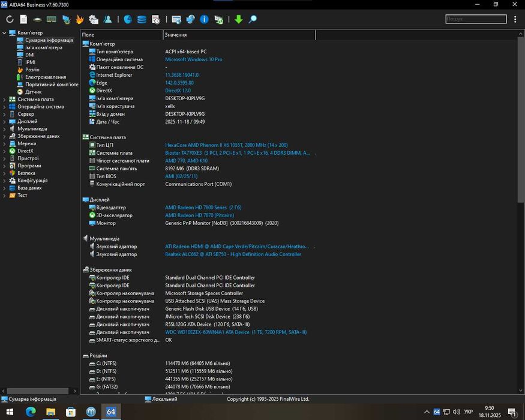
Task: Click the memory module benchmark toolbar icon
Action: point(52,19)
